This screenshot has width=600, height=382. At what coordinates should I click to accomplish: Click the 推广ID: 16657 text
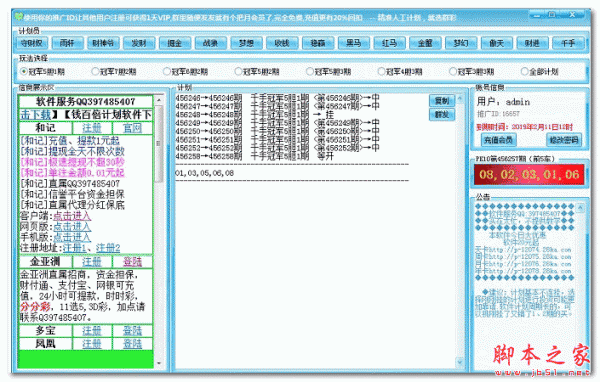point(498,114)
